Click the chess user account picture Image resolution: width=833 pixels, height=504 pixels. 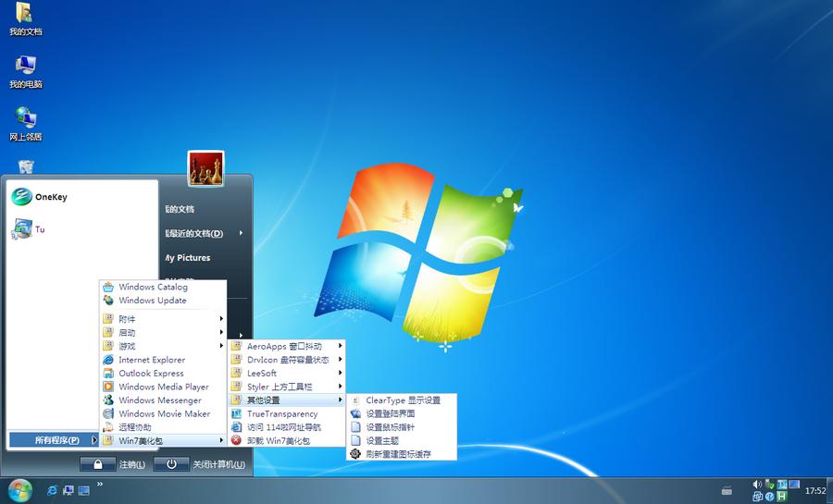[x=205, y=168]
